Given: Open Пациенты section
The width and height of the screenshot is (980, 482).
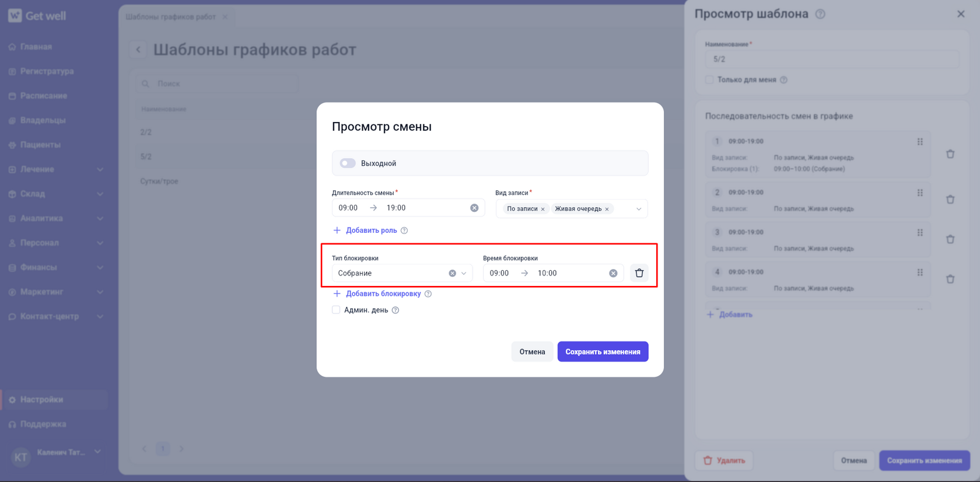Looking at the screenshot, I should click(40, 145).
